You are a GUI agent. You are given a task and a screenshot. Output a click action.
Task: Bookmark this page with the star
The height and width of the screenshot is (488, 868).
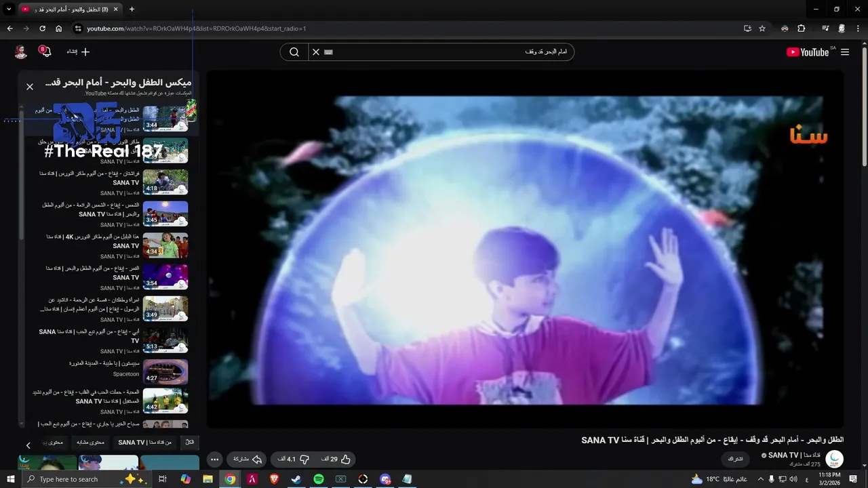coord(762,28)
